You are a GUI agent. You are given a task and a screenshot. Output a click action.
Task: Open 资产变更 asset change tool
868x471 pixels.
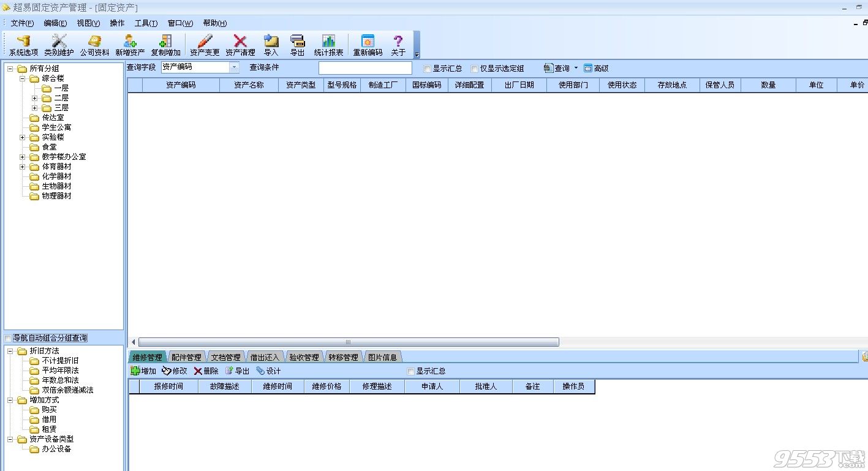coord(205,45)
